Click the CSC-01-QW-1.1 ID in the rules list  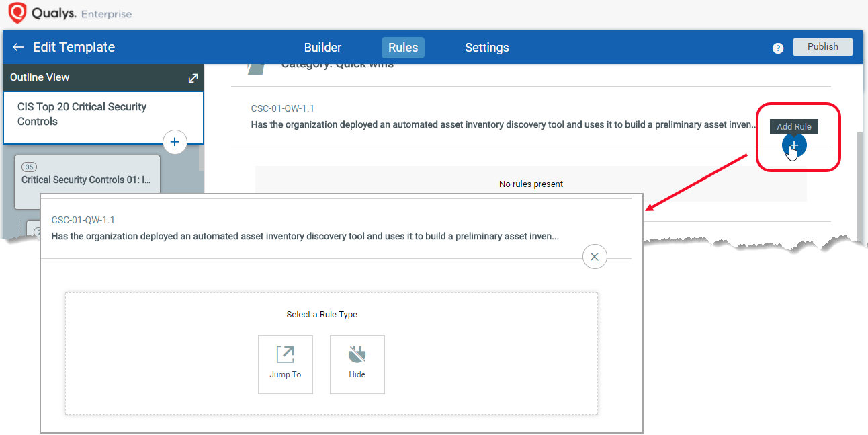[x=282, y=108]
